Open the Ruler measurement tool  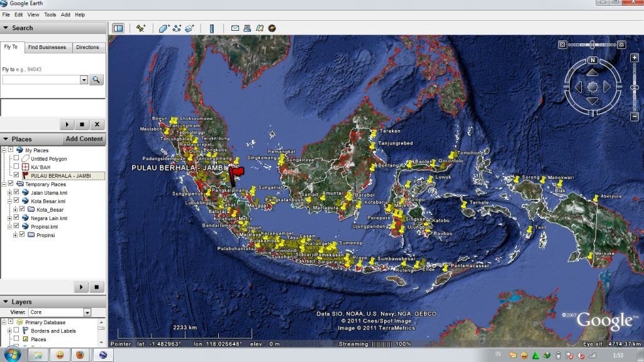click(x=212, y=28)
